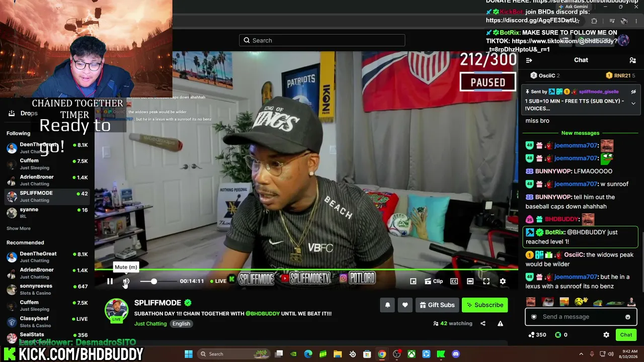Viewport: 644px width, 362px height.
Task: Toggle theater mode in the player
Action: 470,282
